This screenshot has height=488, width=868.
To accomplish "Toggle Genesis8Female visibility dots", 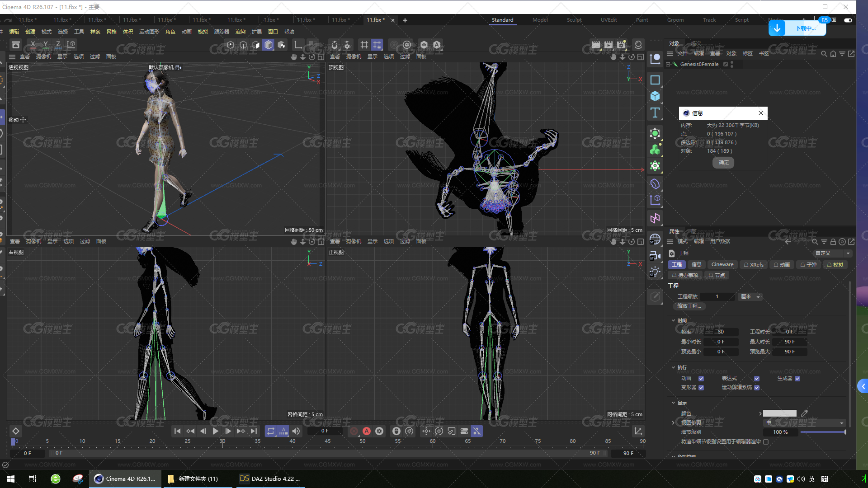I will pyautogui.click(x=732, y=64).
